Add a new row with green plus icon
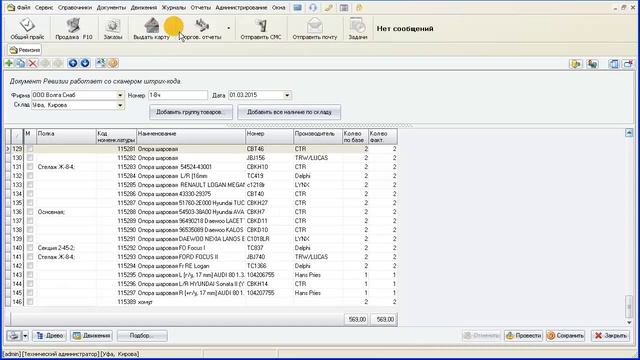This screenshot has height=360, width=640. click(x=9, y=63)
